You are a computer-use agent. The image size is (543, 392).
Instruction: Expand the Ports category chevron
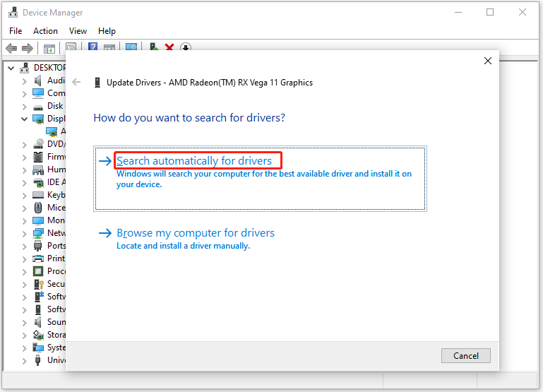tap(24, 247)
